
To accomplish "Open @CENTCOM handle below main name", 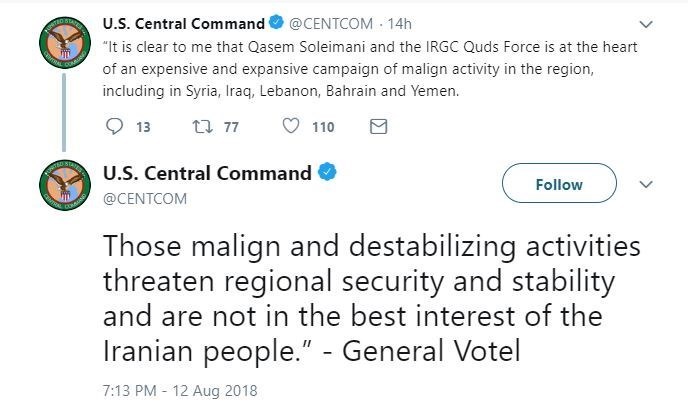I will [145, 199].
